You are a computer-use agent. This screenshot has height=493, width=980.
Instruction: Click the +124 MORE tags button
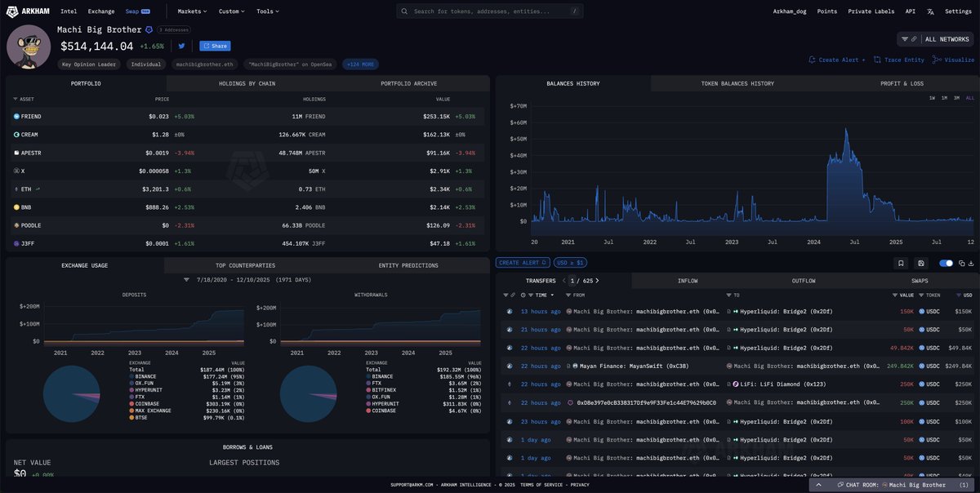[361, 64]
